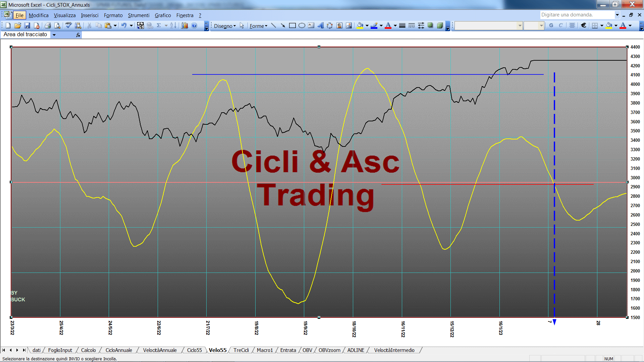
Task: Switch to the CicloAnnuale sheet tab
Action: point(119,350)
